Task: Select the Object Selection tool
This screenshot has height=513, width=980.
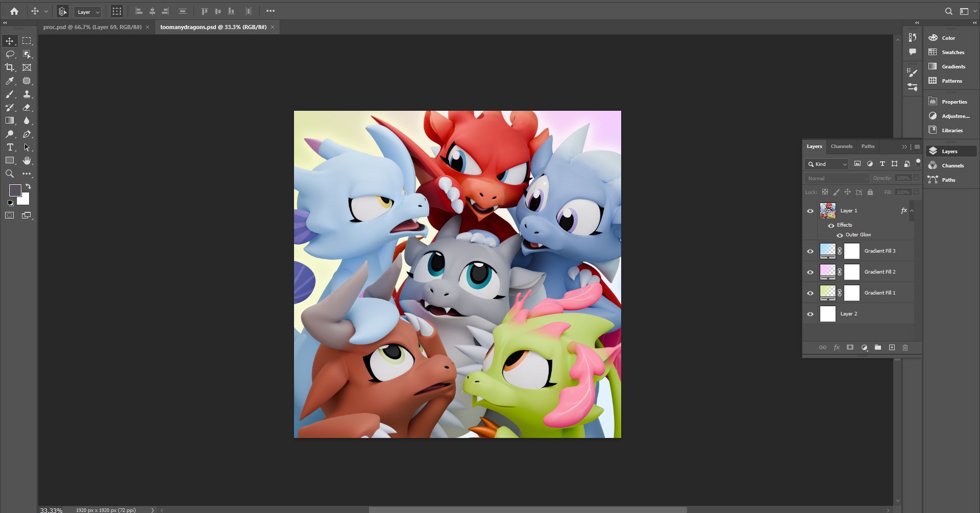Action: [27, 54]
